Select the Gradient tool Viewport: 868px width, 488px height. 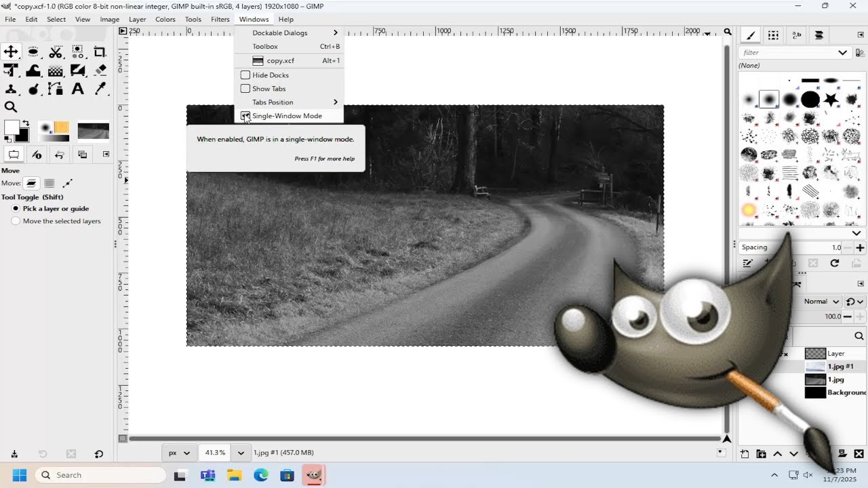[x=78, y=70]
